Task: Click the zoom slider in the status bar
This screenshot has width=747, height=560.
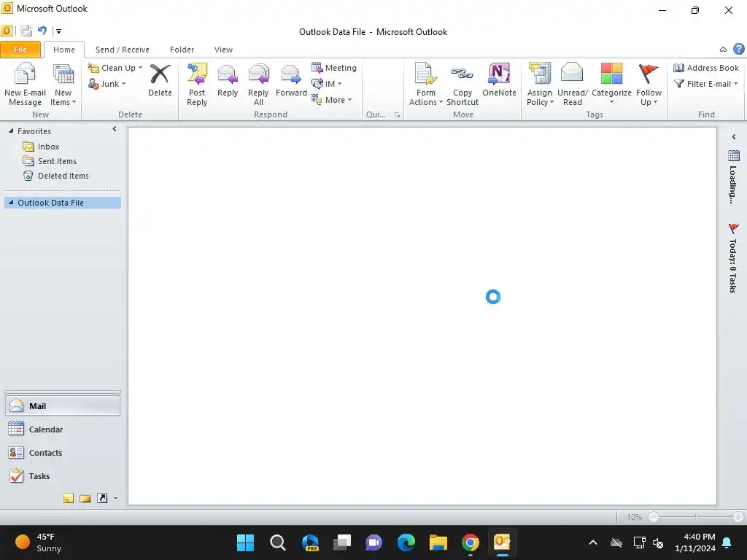Action: pyautogui.click(x=695, y=517)
